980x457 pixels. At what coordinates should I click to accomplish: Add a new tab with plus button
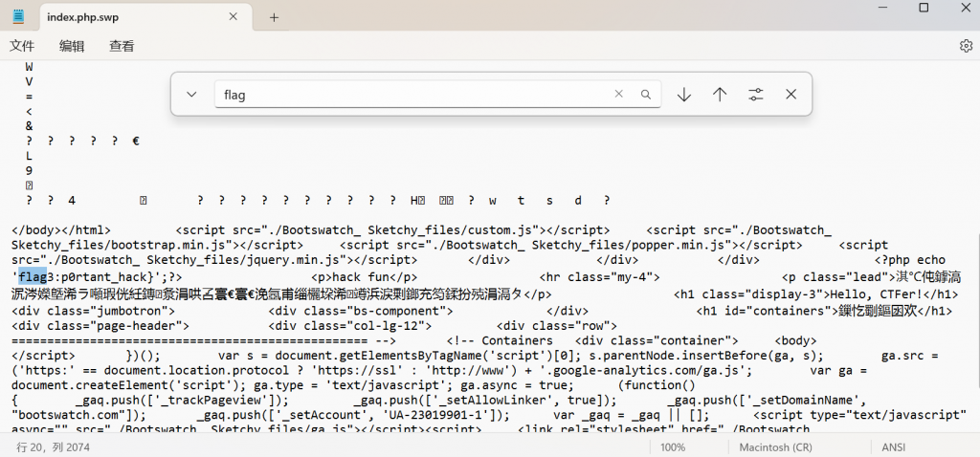274,17
